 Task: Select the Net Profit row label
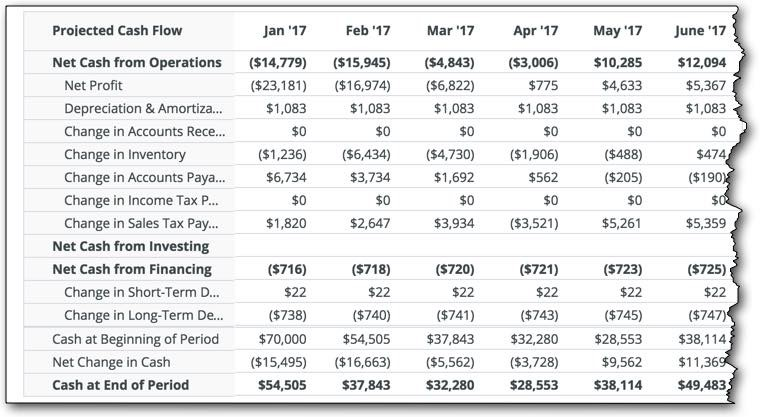click(x=93, y=86)
